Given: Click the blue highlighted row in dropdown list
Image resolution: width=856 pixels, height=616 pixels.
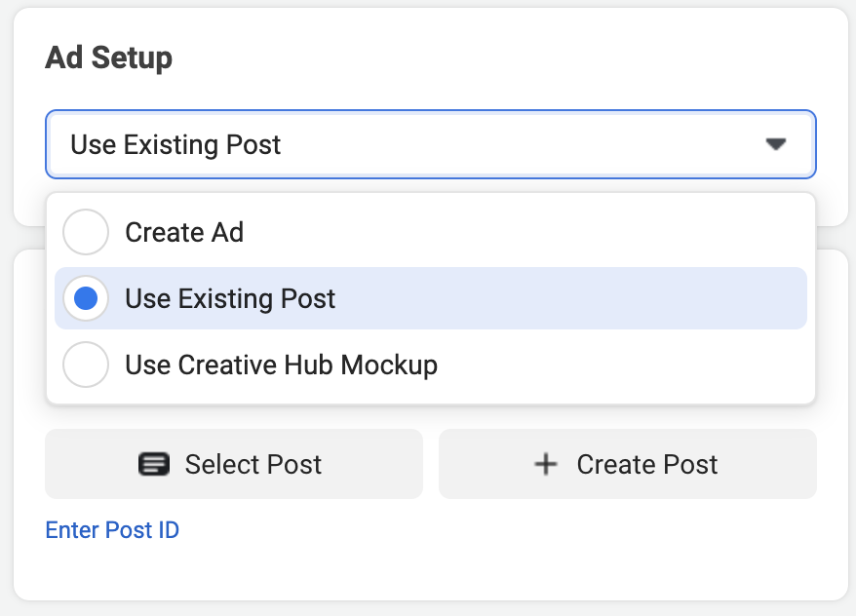Looking at the screenshot, I should [431, 298].
